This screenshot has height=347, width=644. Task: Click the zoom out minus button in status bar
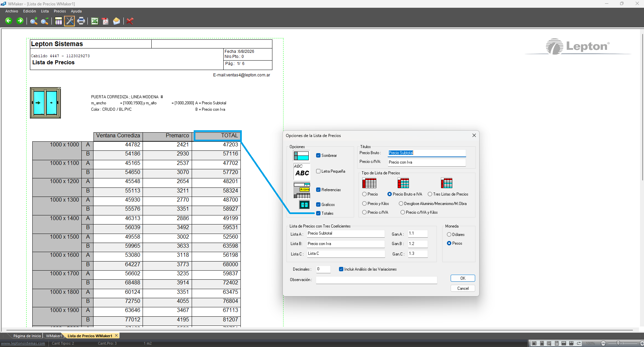tap(603, 343)
